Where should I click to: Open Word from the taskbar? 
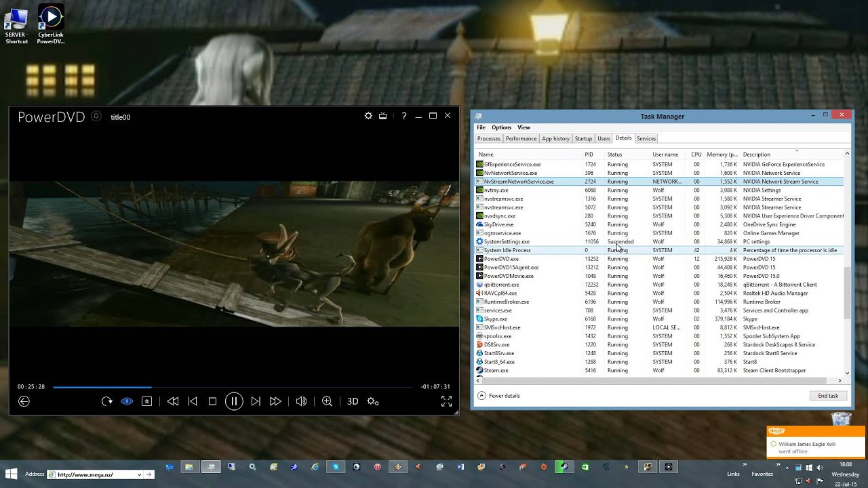pos(460,467)
